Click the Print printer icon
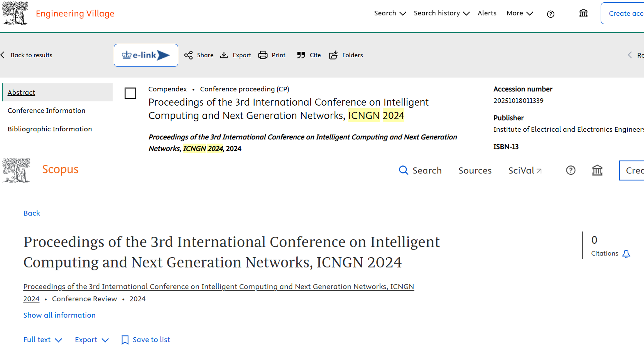The width and height of the screenshot is (644, 347). pyautogui.click(x=263, y=55)
